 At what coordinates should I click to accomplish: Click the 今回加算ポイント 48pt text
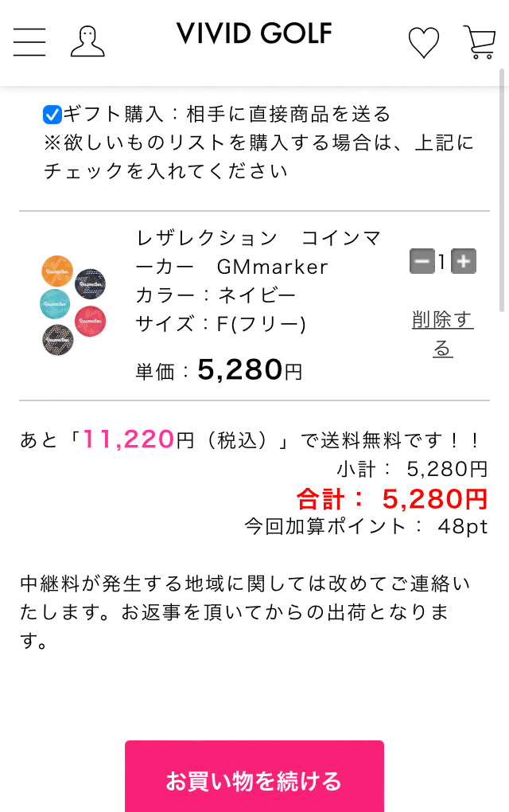tap(366, 527)
